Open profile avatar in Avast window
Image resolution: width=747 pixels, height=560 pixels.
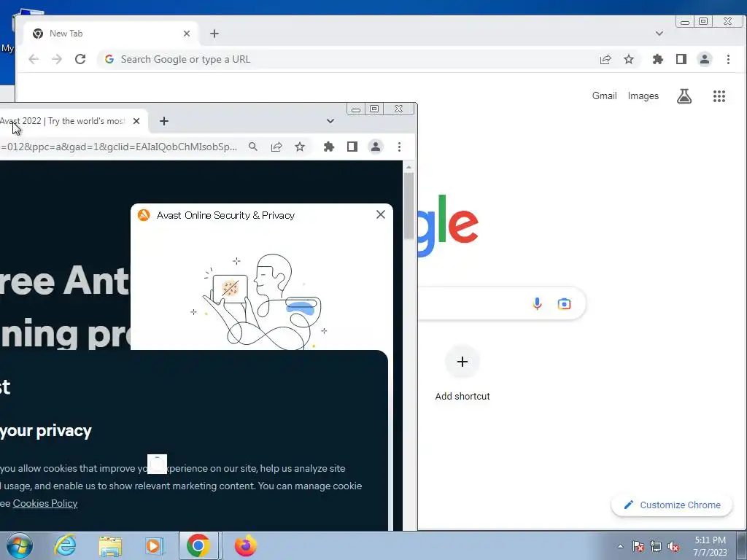(x=376, y=147)
